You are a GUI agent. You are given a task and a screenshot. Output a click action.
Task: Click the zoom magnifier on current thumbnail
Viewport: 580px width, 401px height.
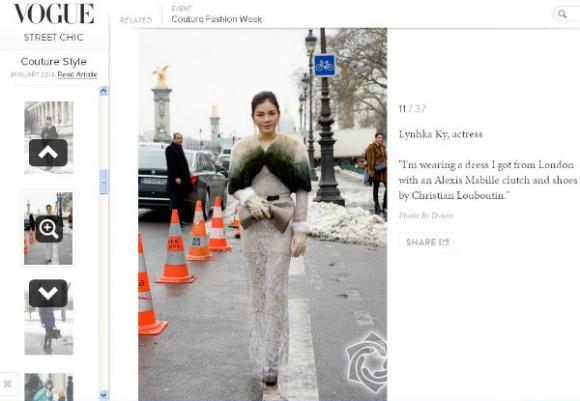pos(49,229)
